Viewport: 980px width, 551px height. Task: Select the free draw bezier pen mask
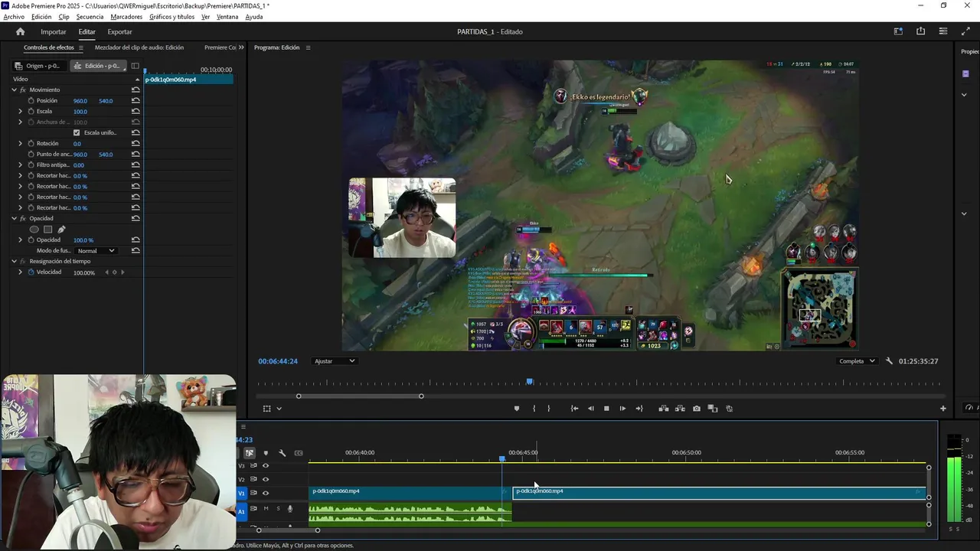click(x=61, y=229)
